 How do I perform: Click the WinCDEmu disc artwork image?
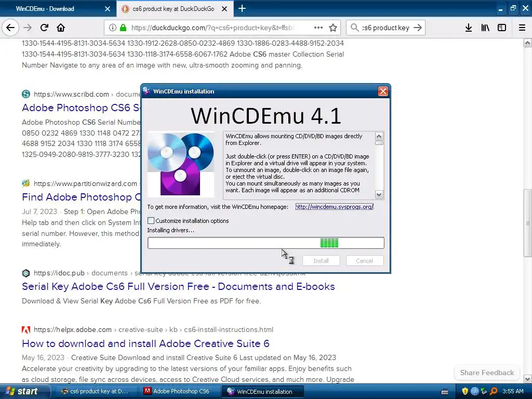coord(181,164)
